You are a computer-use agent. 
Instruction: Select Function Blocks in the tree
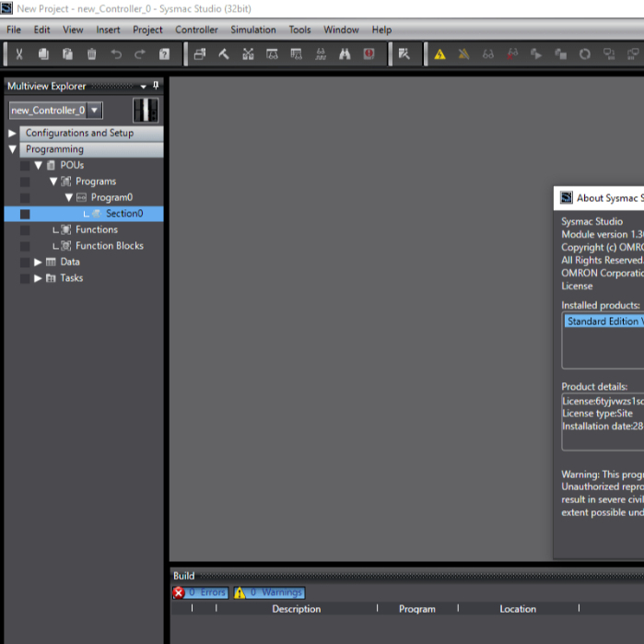[109, 246]
